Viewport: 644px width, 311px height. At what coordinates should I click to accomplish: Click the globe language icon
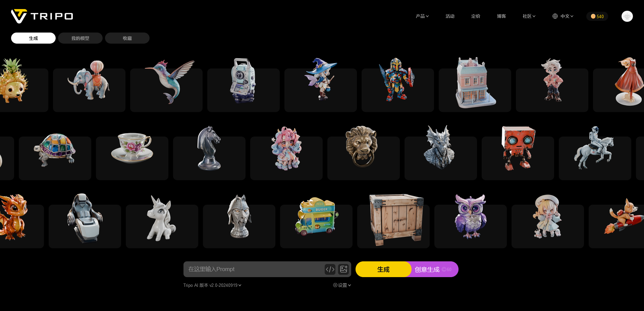[555, 16]
